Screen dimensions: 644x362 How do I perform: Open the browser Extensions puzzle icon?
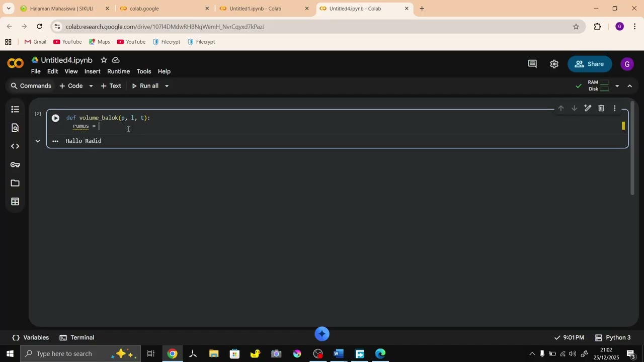(598, 27)
